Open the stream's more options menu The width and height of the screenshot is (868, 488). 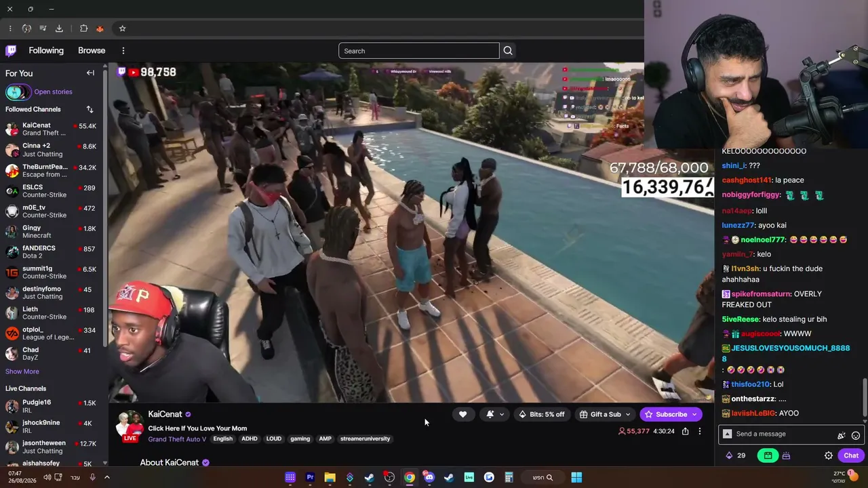click(x=700, y=431)
